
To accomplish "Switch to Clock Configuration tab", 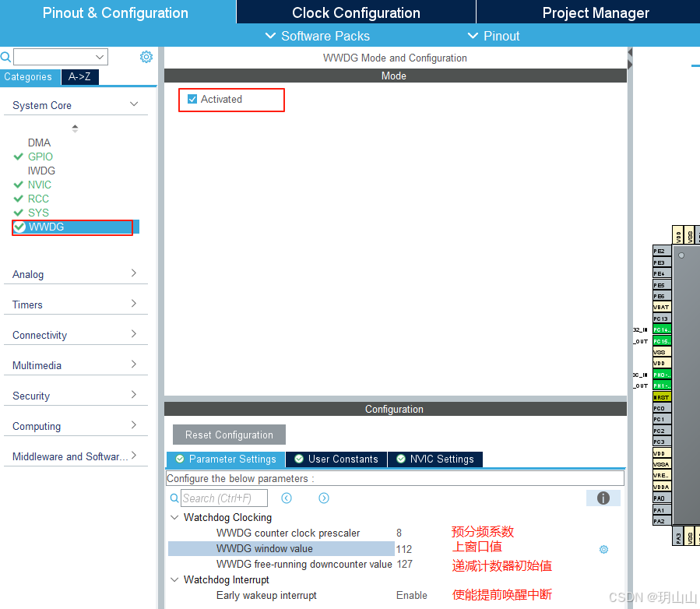I will [x=356, y=12].
